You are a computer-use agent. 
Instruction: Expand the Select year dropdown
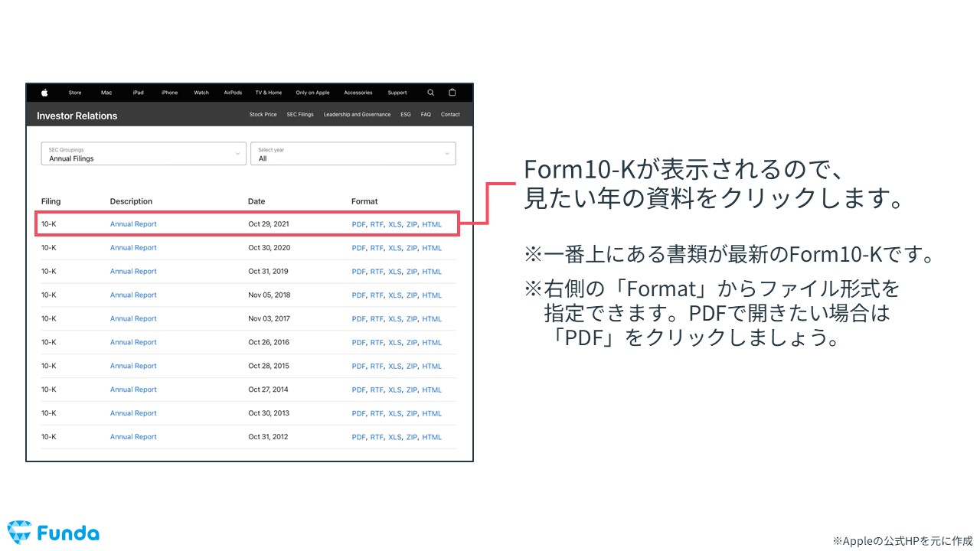[x=353, y=154]
